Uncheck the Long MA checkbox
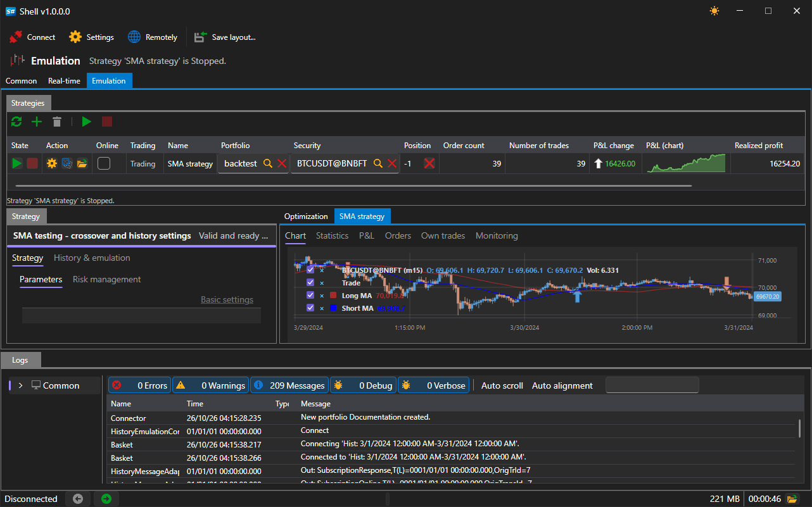812x507 pixels. pos(310,296)
